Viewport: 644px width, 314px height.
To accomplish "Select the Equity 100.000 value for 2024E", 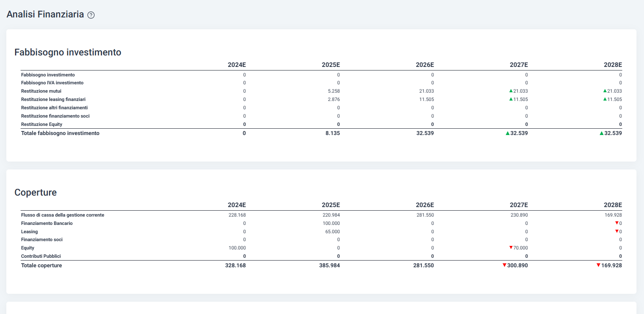I will [x=237, y=248].
